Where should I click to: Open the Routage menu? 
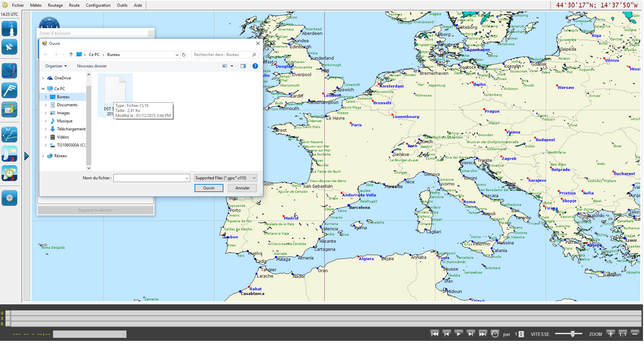[55, 5]
